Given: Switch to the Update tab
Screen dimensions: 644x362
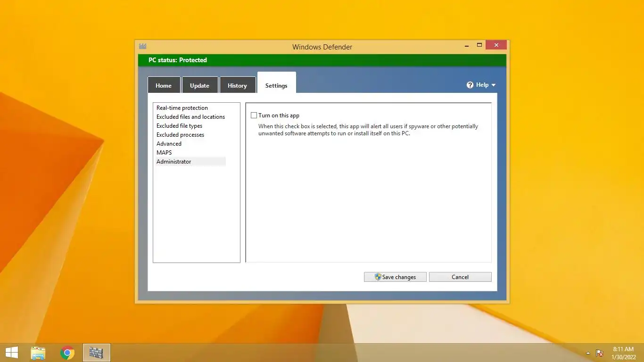Looking at the screenshot, I should [x=199, y=85].
